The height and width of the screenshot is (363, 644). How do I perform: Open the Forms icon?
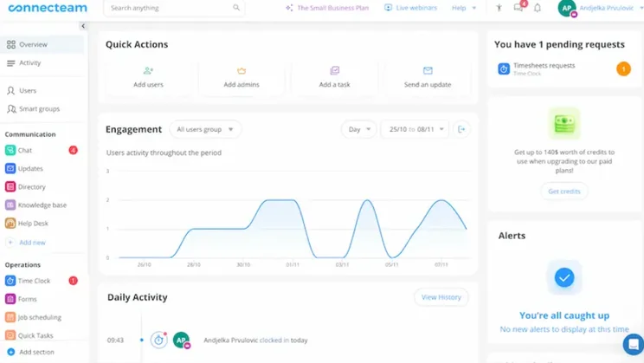(x=10, y=299)
